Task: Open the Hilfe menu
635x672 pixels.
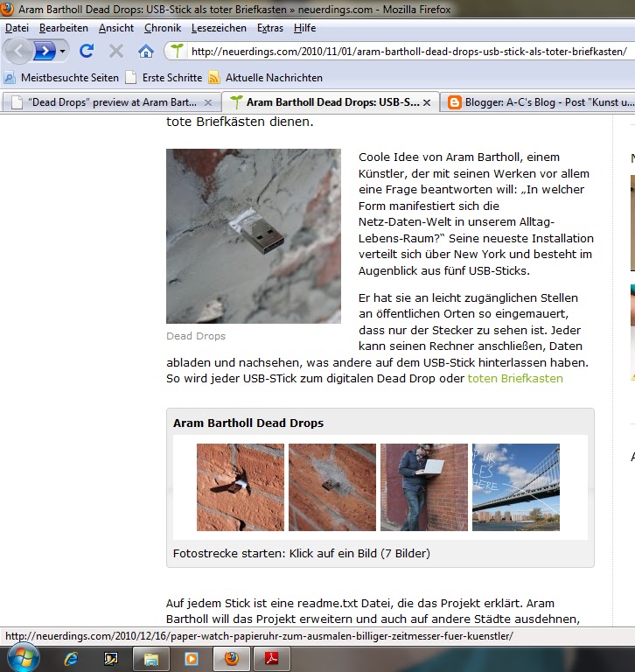Action: pyautogui.click(x=304, y=28)
